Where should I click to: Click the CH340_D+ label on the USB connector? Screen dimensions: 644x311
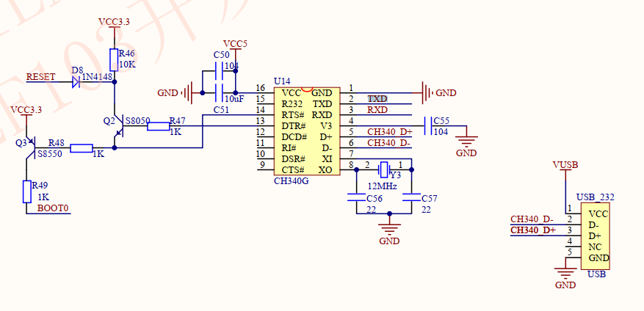click(x=533, y=230)
